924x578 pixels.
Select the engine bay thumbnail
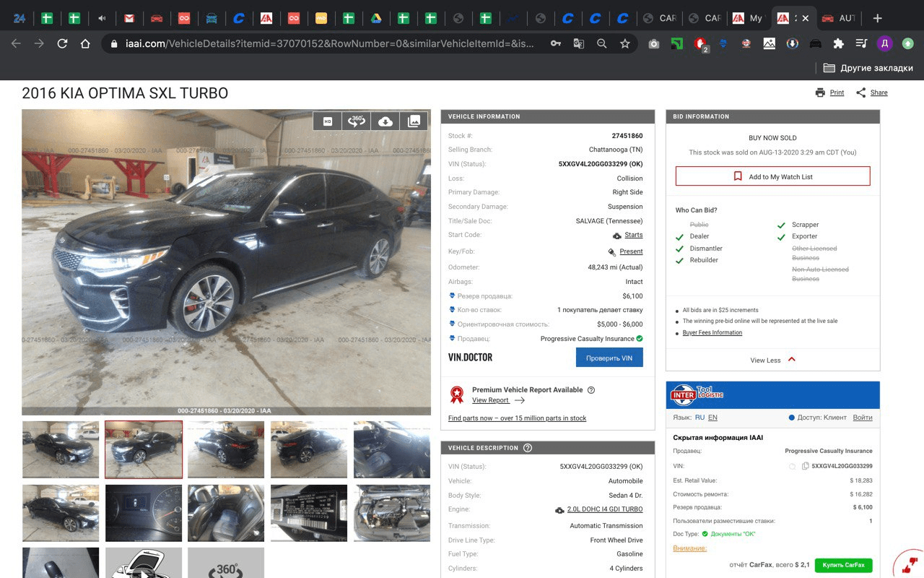tap(392, 513)
